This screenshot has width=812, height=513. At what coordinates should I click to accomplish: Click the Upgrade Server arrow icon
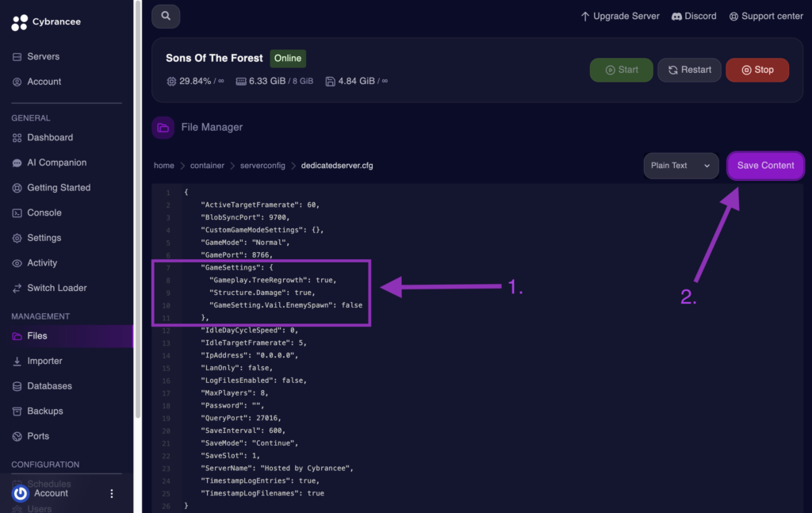point(585,17)
